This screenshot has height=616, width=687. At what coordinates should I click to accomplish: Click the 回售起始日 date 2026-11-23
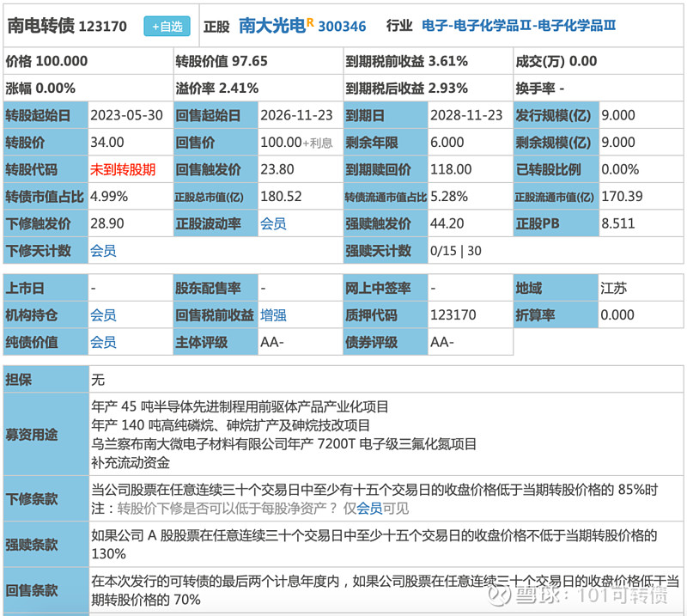pos(296,115)
